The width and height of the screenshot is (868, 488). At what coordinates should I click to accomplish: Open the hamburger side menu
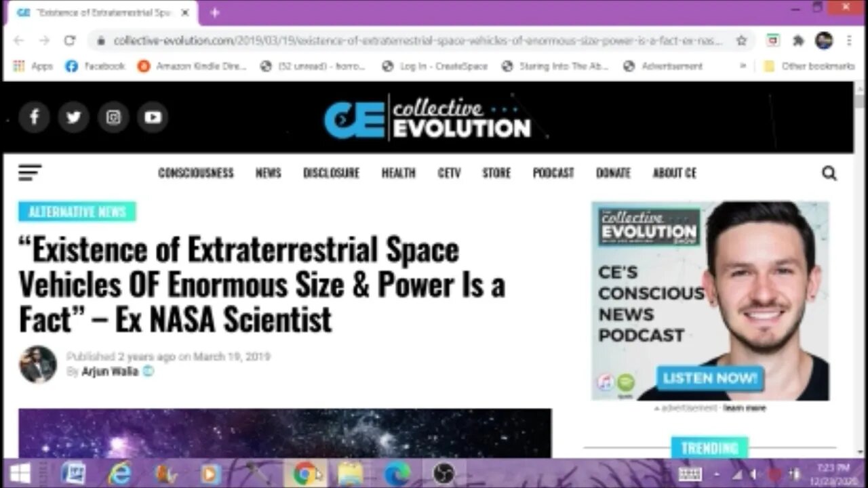coord(30,173)
